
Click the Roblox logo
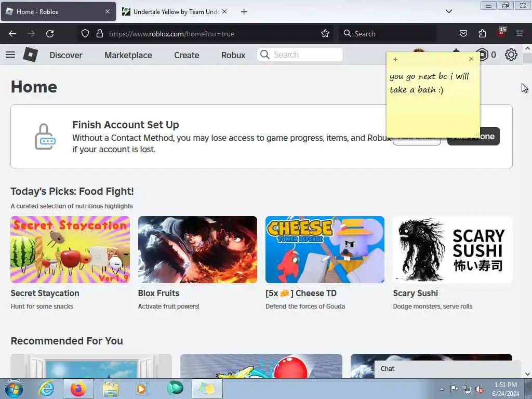(x=31, y=55)
